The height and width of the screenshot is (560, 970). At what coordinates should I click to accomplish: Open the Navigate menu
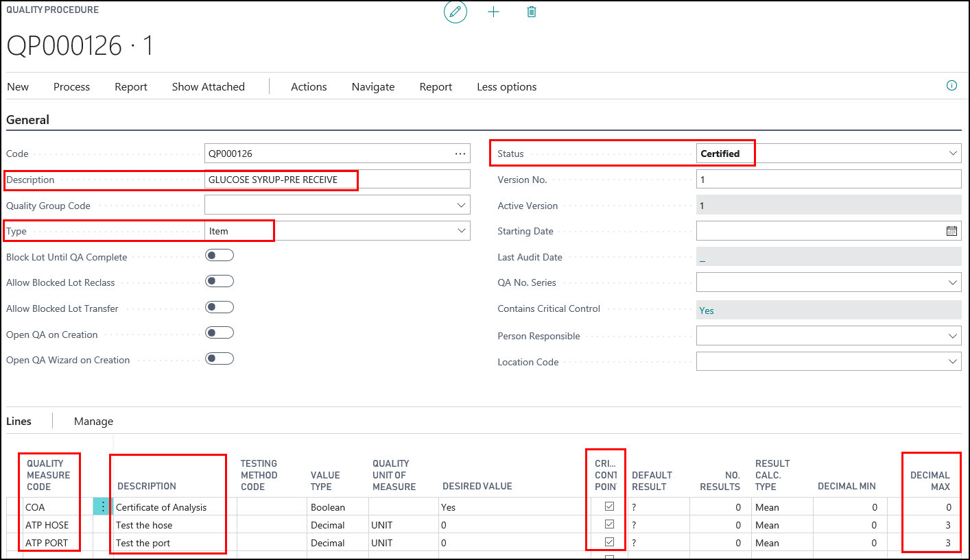point(372,87)
